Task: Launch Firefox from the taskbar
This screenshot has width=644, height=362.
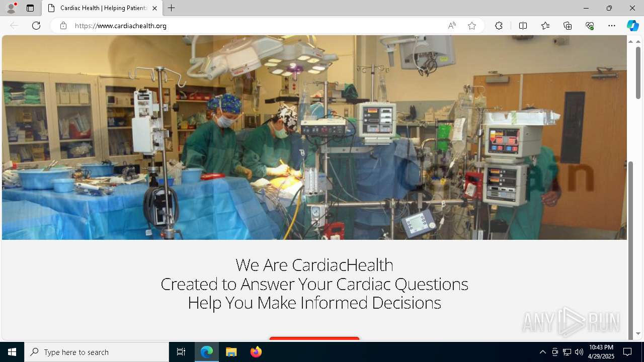Action: click(x=256, y=352)
